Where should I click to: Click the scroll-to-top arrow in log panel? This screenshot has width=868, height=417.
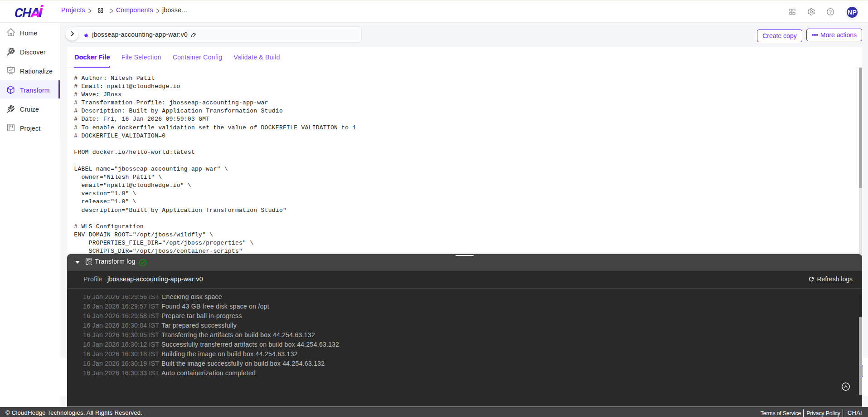846,387
